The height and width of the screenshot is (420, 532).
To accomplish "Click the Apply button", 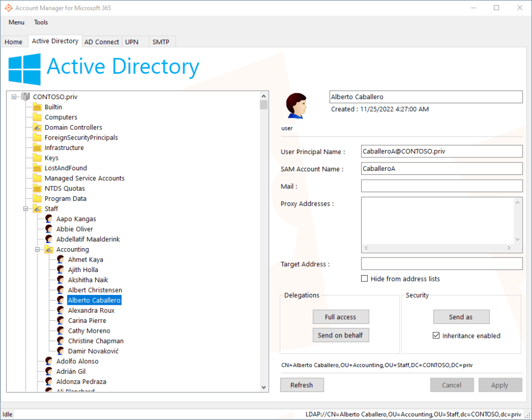I will 500,385.
